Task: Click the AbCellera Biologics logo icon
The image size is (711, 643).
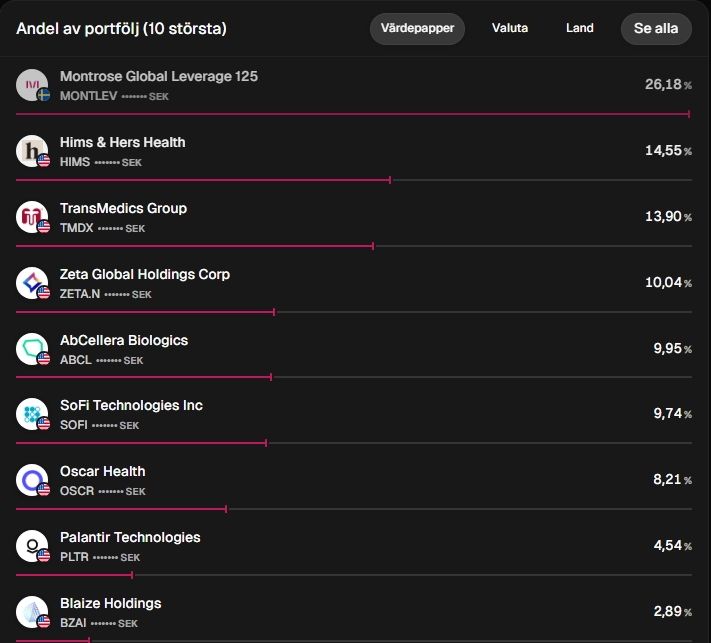Action: (32, 349)
